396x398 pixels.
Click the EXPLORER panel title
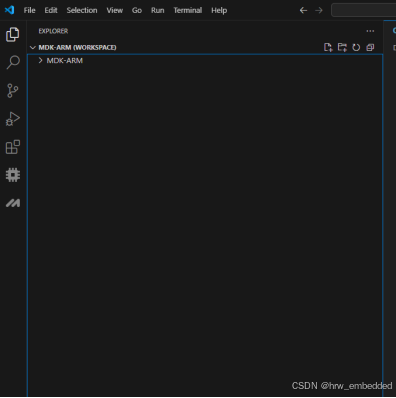tap(53, 31)
